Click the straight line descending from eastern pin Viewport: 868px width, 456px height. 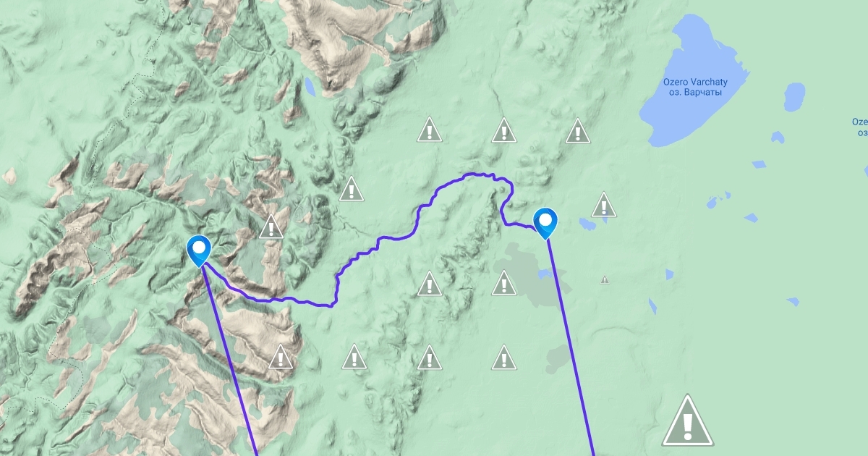571,347
